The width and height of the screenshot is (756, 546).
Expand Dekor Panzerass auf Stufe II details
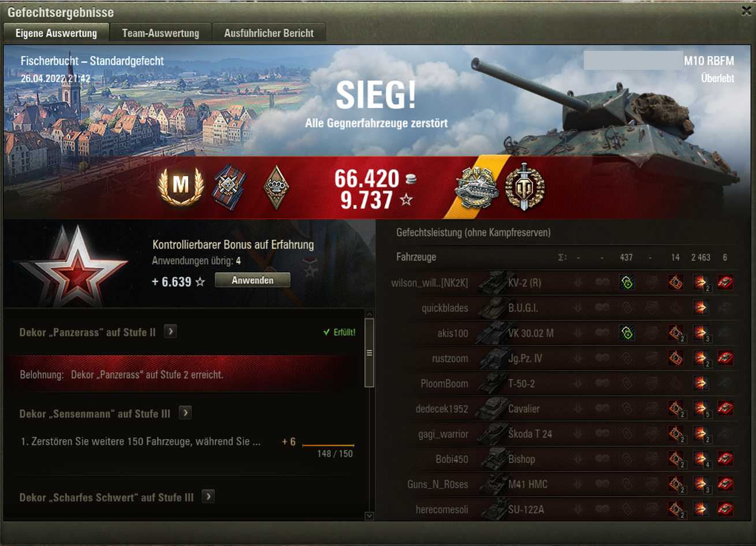[170, 332]
